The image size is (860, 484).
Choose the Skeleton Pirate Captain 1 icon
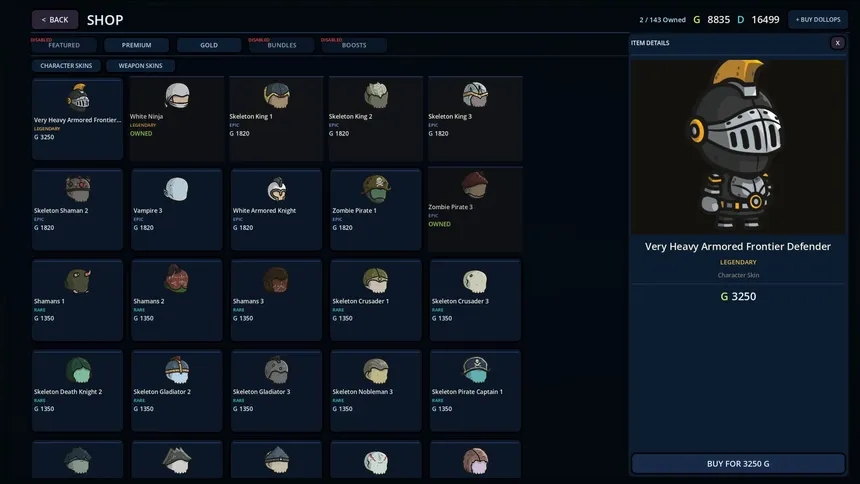coord(476,370)
